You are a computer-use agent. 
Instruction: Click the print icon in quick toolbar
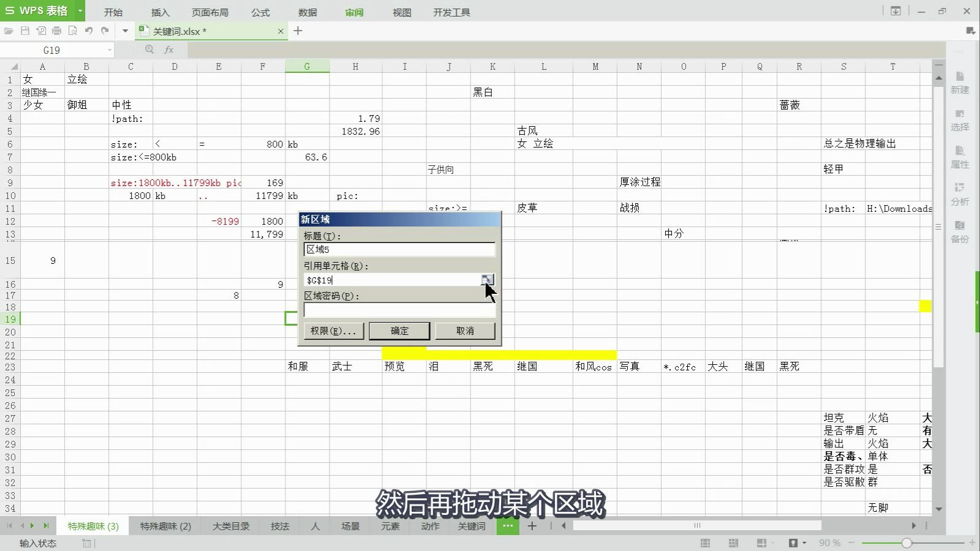(x=57, y=31)
